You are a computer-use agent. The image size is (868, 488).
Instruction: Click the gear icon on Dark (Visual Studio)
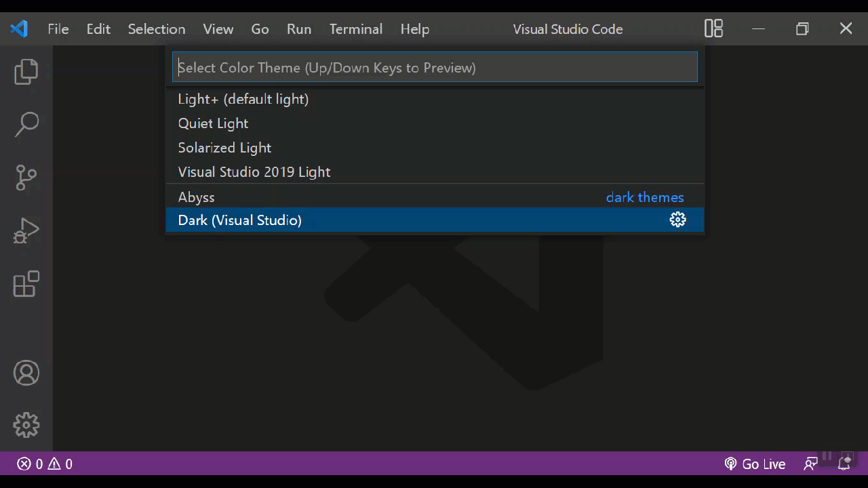pos(677,220)
